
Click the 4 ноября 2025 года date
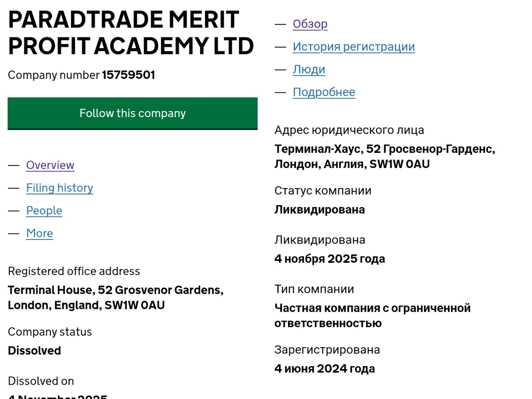tap(330, 259)
